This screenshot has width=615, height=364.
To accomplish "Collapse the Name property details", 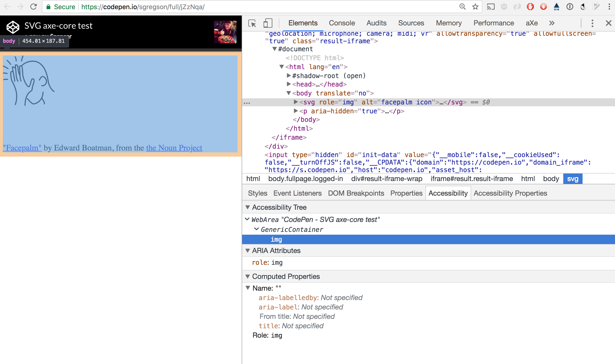I will (x=248, y=288).
